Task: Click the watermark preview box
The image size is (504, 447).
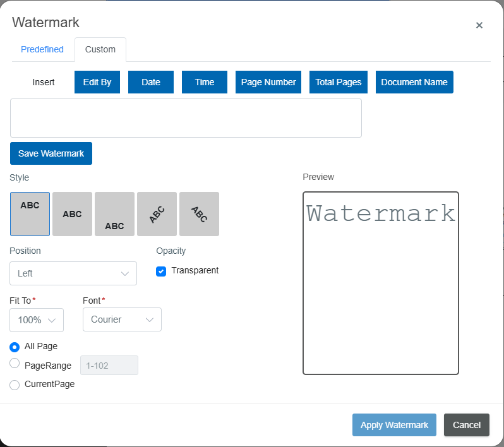Action: coord(381,283)
